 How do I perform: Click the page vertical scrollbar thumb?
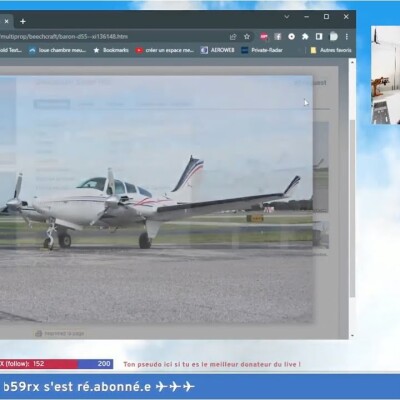point(352,208)
